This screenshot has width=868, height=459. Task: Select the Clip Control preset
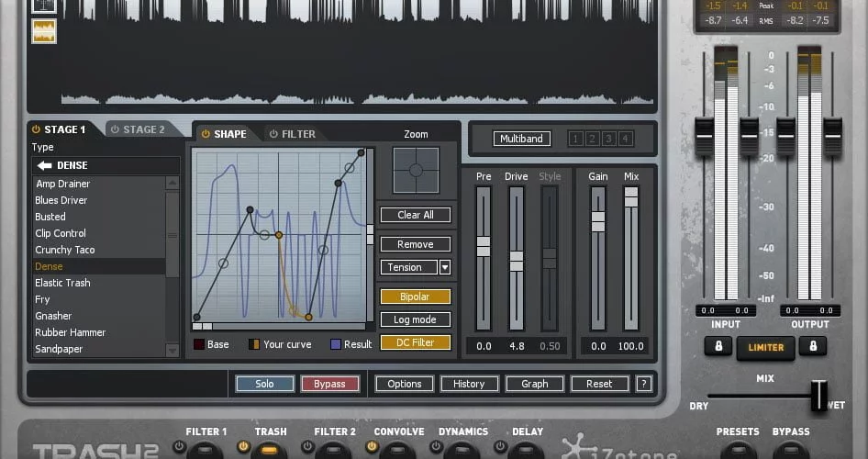tap(98, 233)
